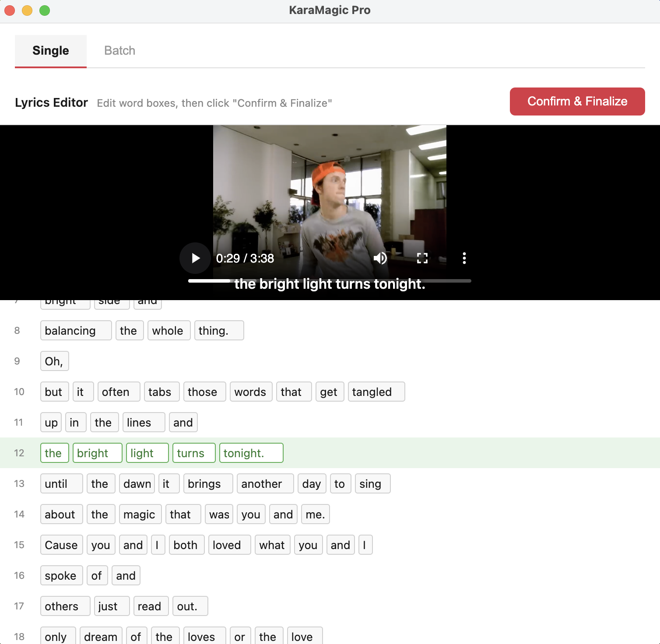Edit the word box 'what' in line 15

tap(273, 545)
